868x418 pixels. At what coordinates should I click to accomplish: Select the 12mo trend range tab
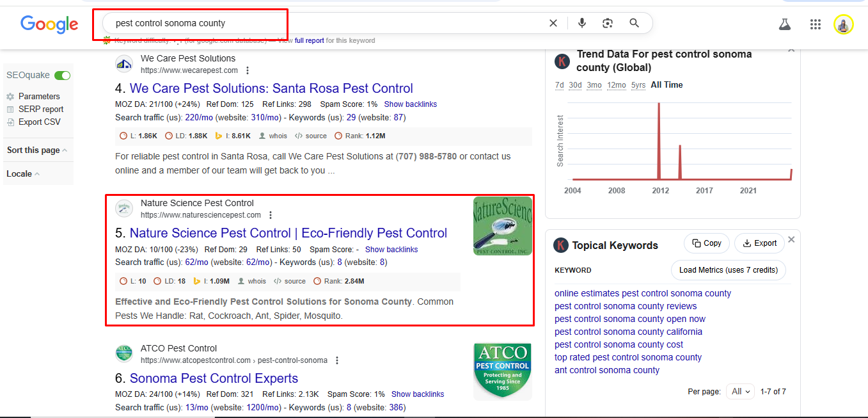coord(616,85)
